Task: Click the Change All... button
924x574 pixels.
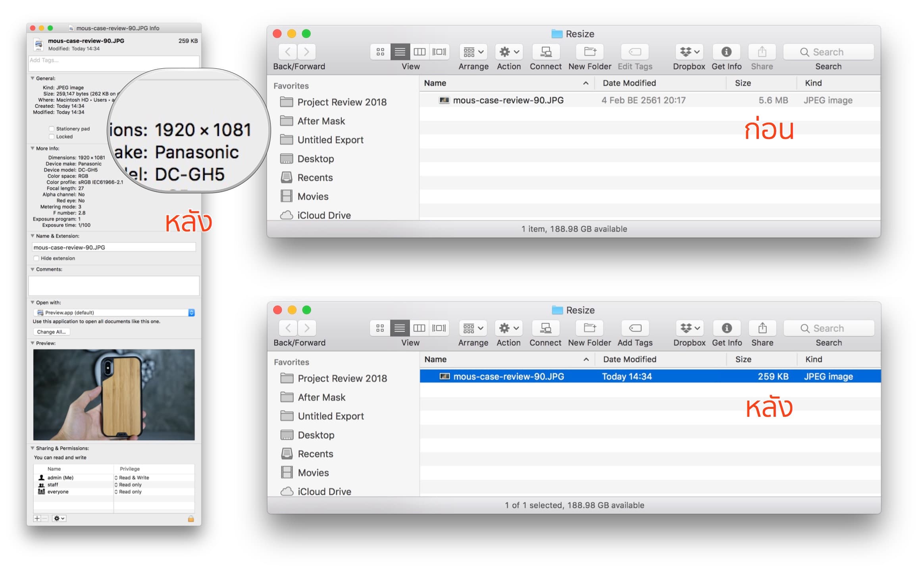Action: pos(52,331)
